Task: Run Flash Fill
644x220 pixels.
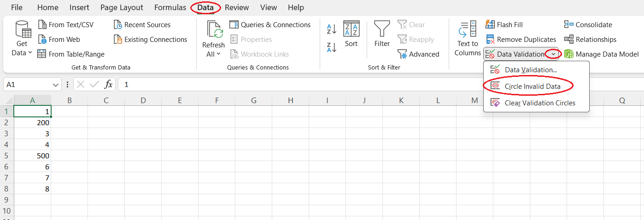Action: (504, 25)
